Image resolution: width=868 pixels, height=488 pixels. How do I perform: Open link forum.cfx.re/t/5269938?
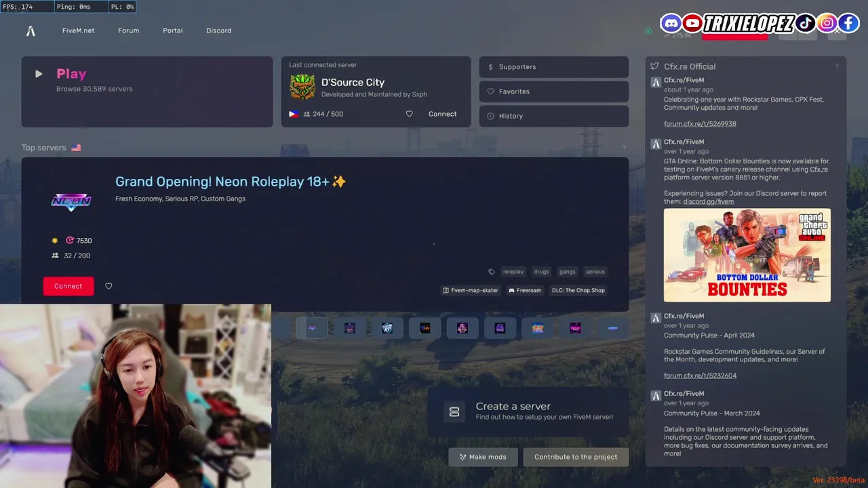[x=700, y=124]
